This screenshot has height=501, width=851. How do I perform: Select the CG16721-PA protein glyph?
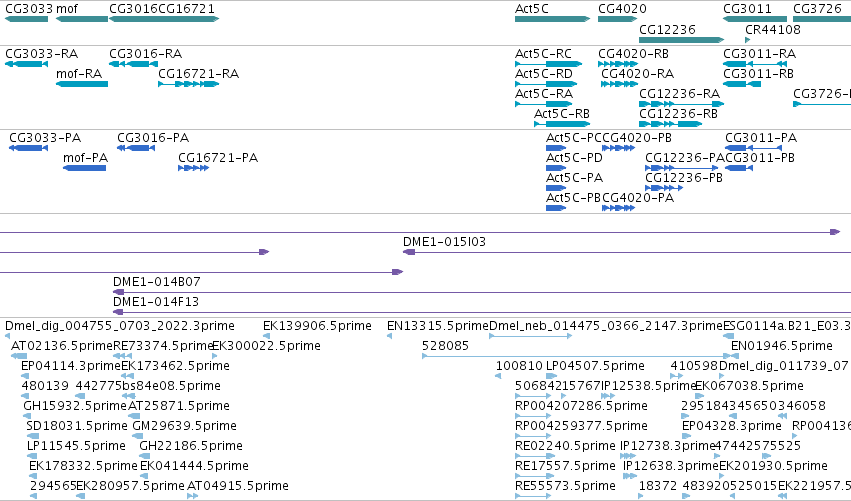coord(194,168)
